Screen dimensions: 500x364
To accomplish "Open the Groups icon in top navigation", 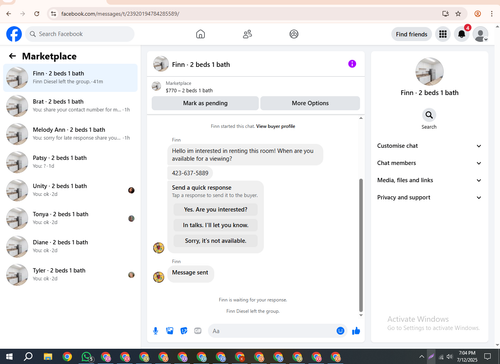I will tap(294, 34).
